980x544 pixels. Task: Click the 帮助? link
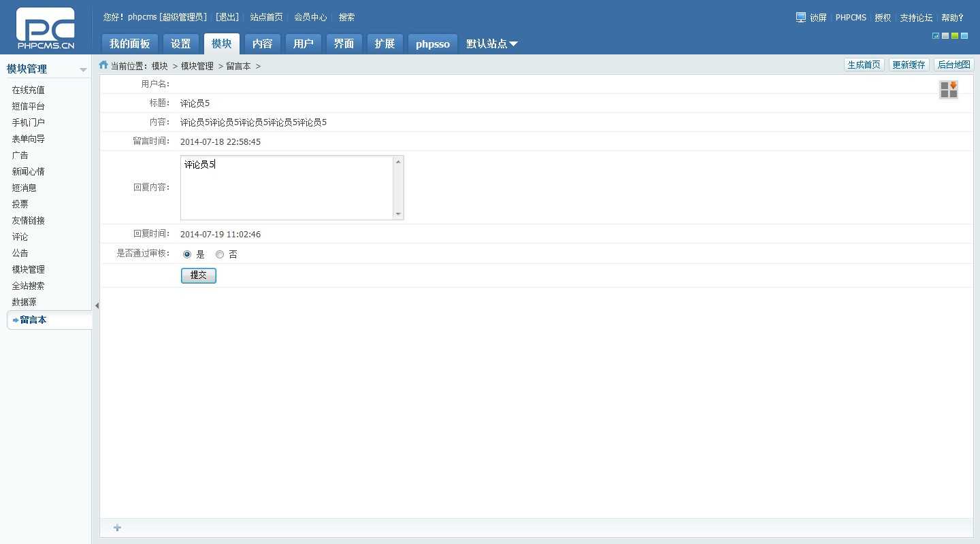coord(953,18)
